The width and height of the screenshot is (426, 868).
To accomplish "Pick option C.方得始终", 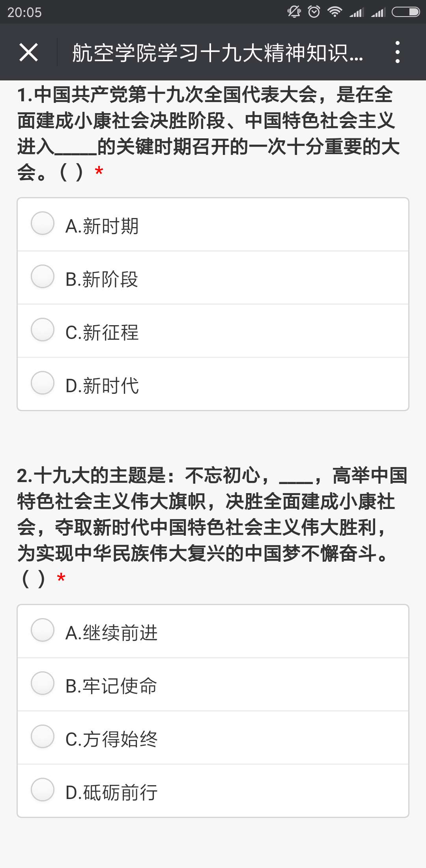I will tap(43, 737).
